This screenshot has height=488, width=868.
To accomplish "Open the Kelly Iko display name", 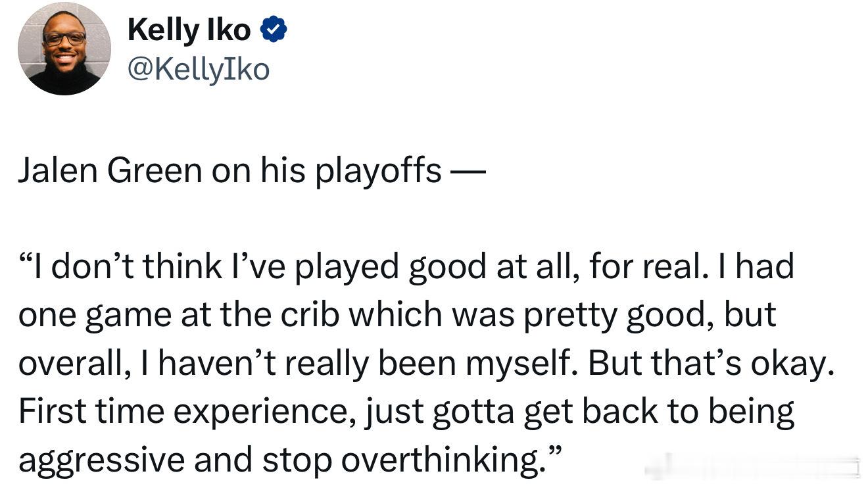I will [189, 30].
